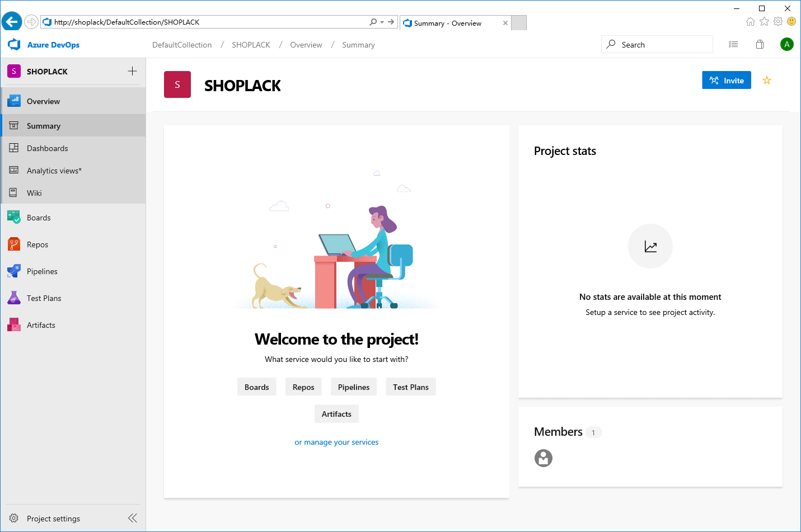This screenshot has height=532, width=801.
Task: Open Project settings at sidebar bottom
Action: coord(53,519)
